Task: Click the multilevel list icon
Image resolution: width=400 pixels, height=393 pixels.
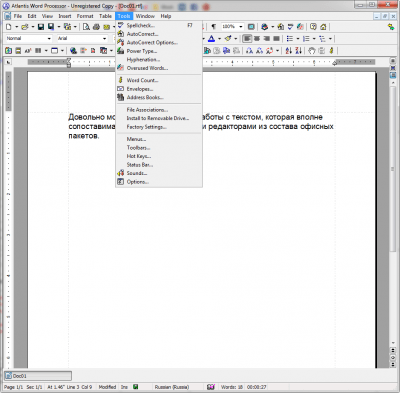Action: click(x=322, y=39)
